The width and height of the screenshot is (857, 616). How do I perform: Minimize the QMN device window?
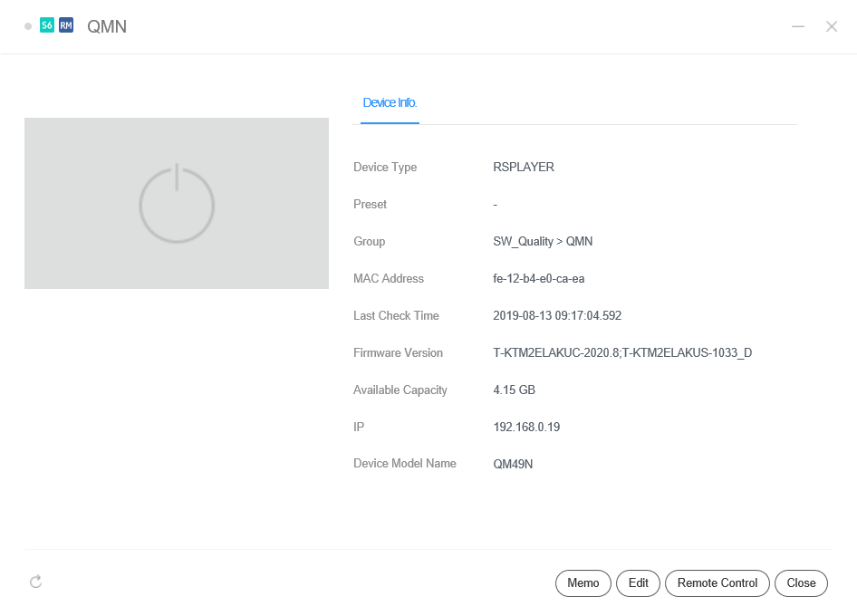pos(798,26)
